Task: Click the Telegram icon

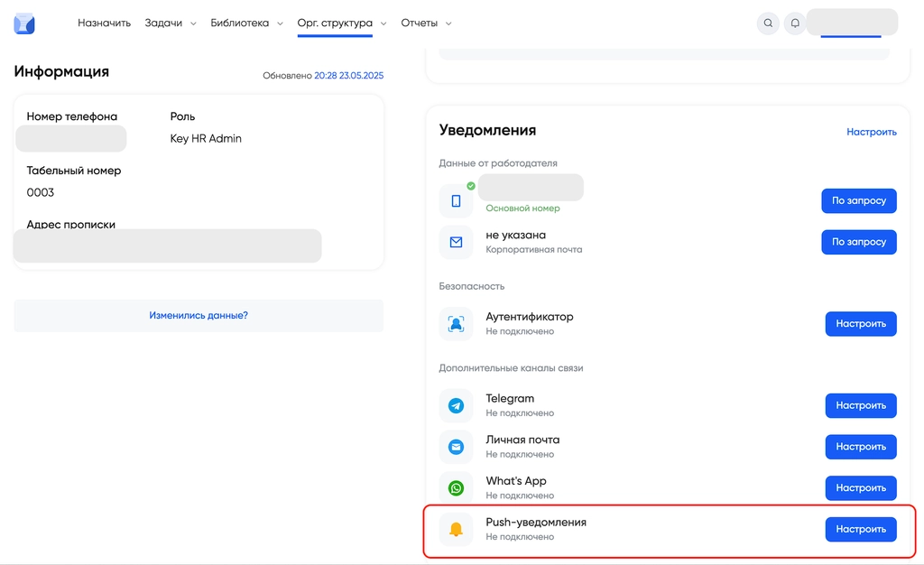Action: 456,406
